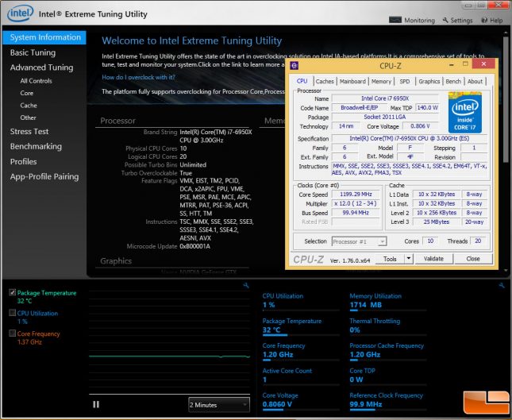Open Basic Tuning section
The height and width of the screenshot is (420, 512).
33,52
